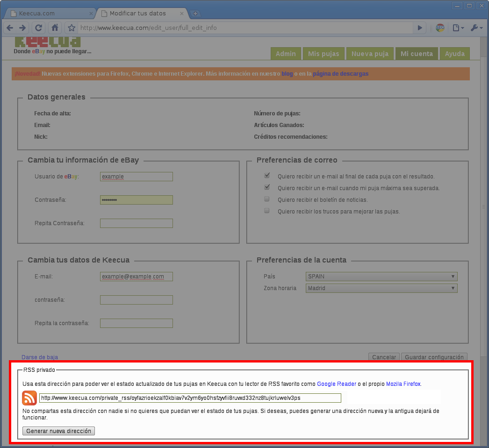489x448 pixels.
Task: Open a new tab with plus button
Action: click(x=195, y=14)
